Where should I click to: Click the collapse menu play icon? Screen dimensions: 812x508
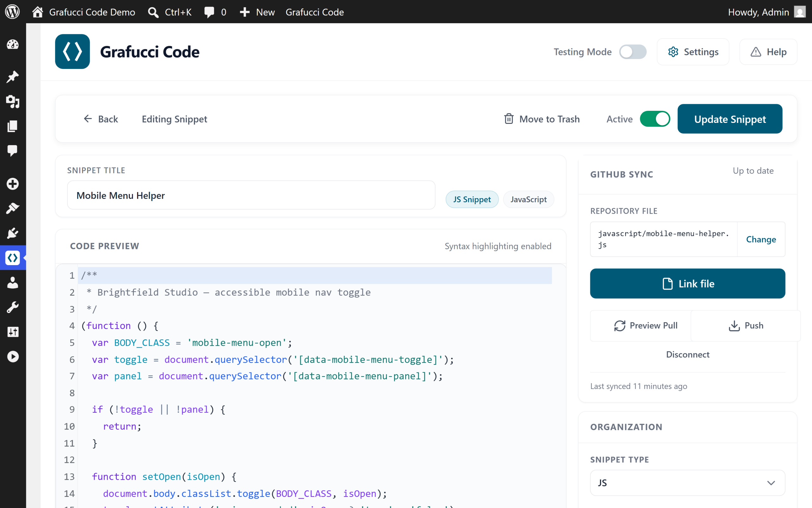click(x=13, y=357)
